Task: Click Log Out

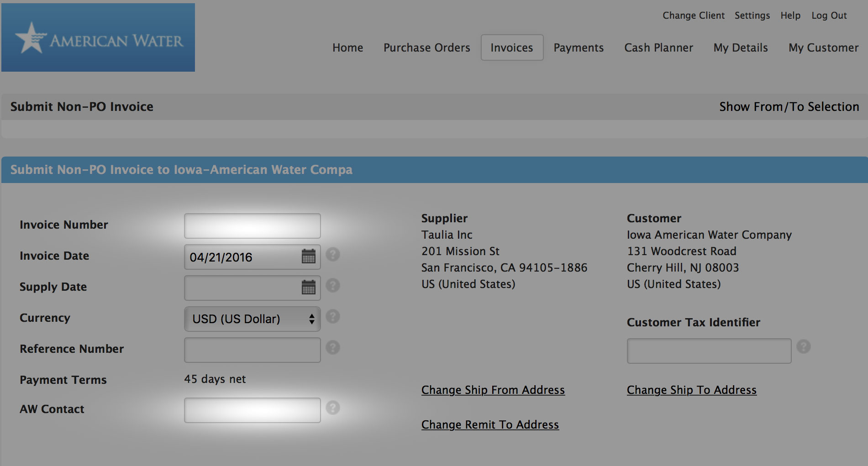Action: click(829, 16)
